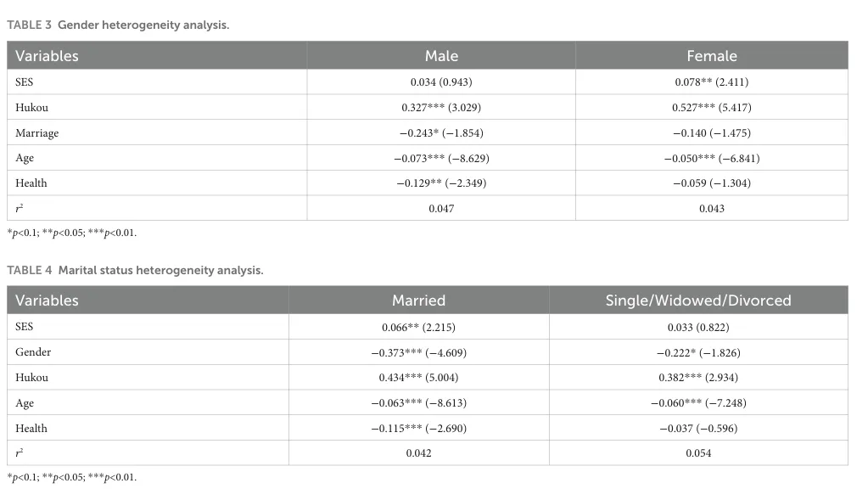This screenshot has width=868, height=500.
Task: Select the Female column header
Action: coord(711,56)
